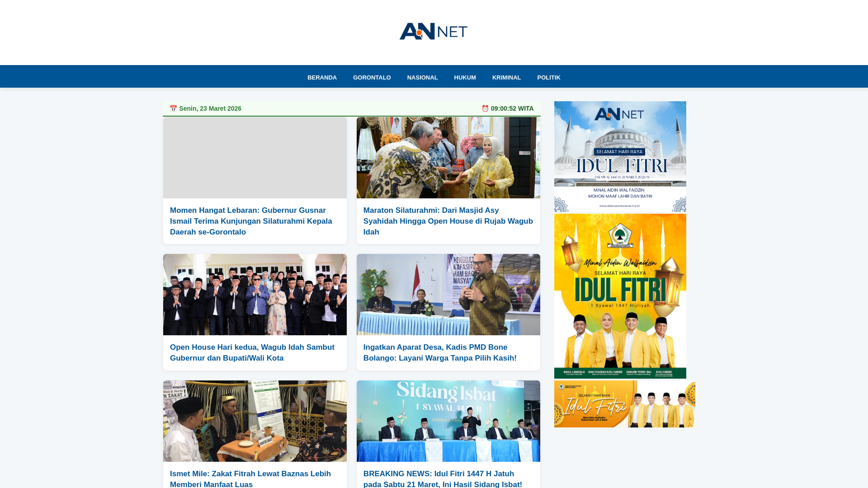
Task: Click the Kadis PMD speaker photo thumbnail
Action: [448, 295]
